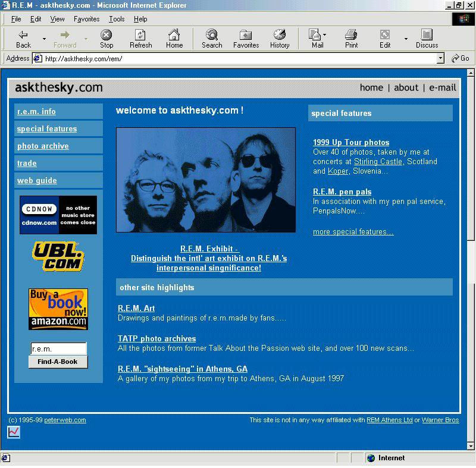The height and width of the screenshot is (468, 476).
Task: Follow the REM Athens Ltd link
Action: [x=390, y=420]
